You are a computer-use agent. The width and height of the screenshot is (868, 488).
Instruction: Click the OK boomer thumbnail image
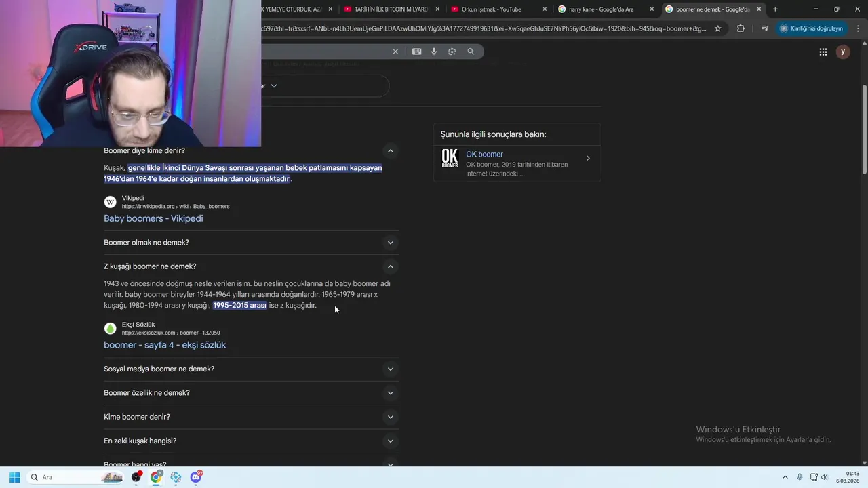click(450, 158)
